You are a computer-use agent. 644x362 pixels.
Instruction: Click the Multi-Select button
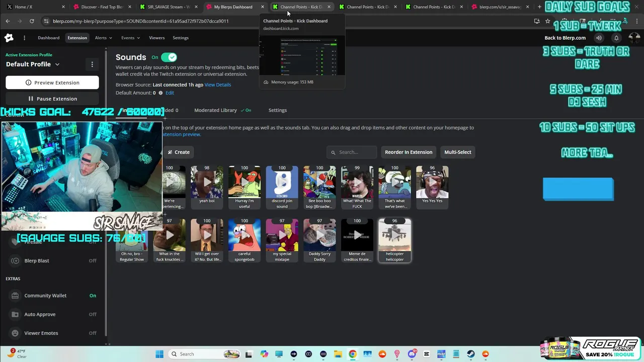(458, 152)
